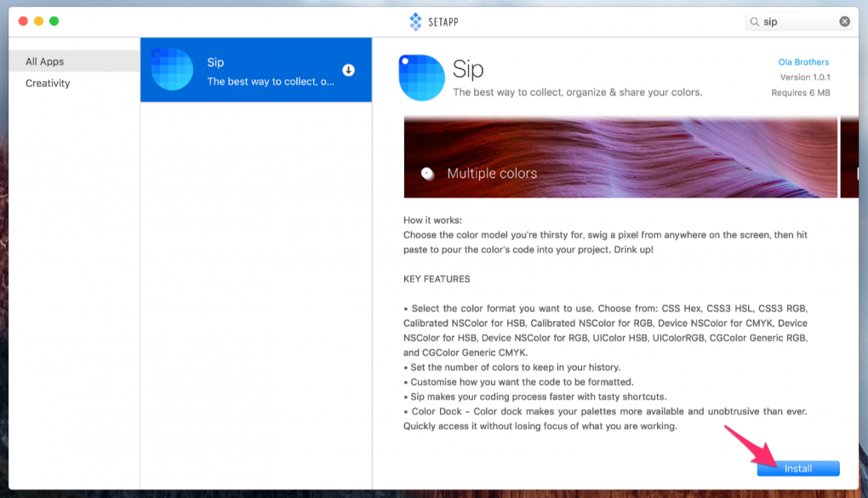Screen dimensions: 868x498
Task: Open the Creativity category
Action: [x=48, y=83]
